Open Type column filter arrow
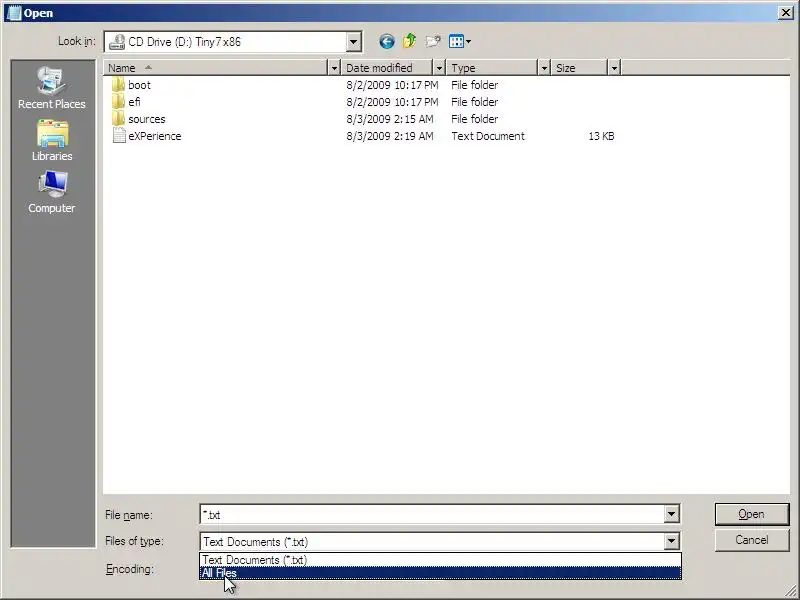The height and width of the screenshot is (600, 800). click(x=544, y=68)
